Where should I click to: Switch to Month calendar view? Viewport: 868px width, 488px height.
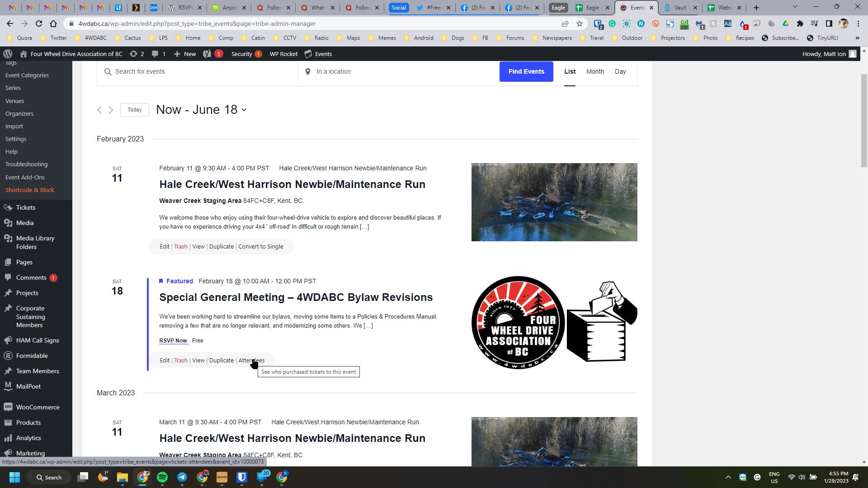(x=595, y=71)
